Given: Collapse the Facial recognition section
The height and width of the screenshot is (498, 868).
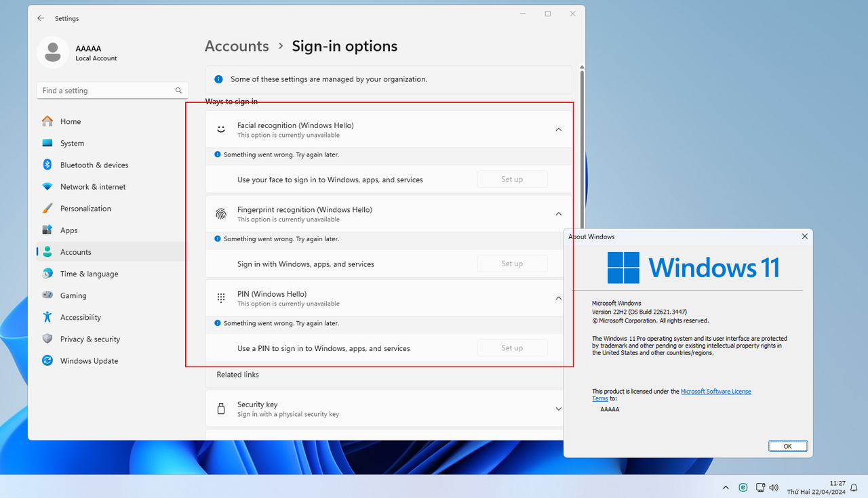Looking at the screenshot, I should click(x=559, y=129).
